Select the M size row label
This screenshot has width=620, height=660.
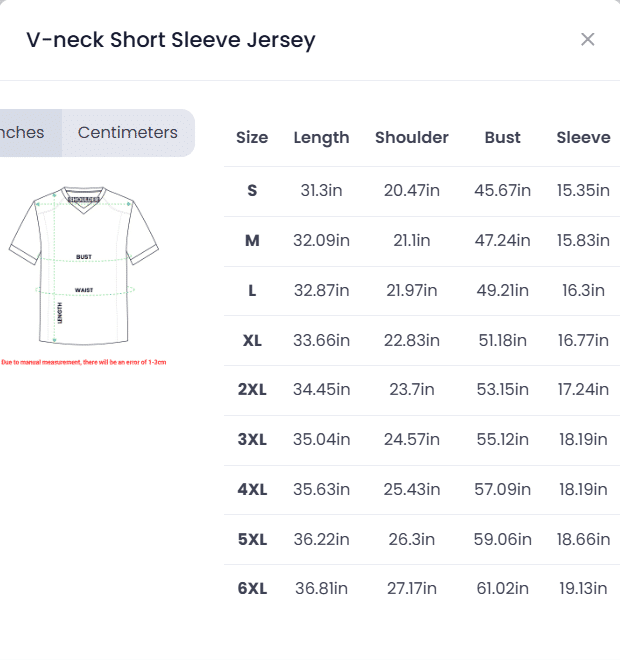(252, 240)
